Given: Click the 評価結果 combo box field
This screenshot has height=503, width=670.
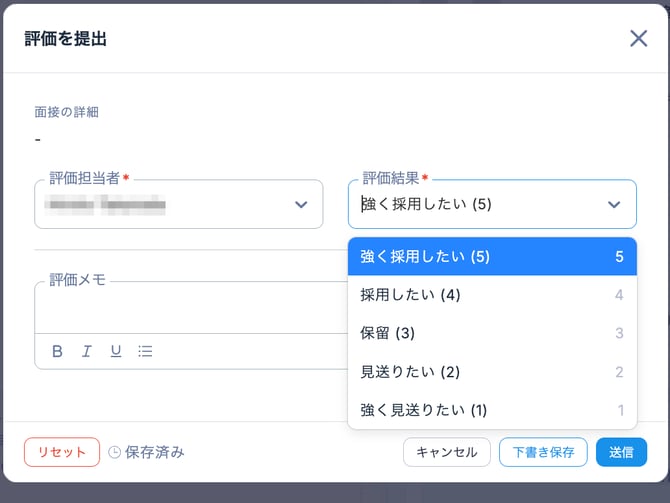Looking at the screenshot, I should pyautogui.click(x=478, y=205).
